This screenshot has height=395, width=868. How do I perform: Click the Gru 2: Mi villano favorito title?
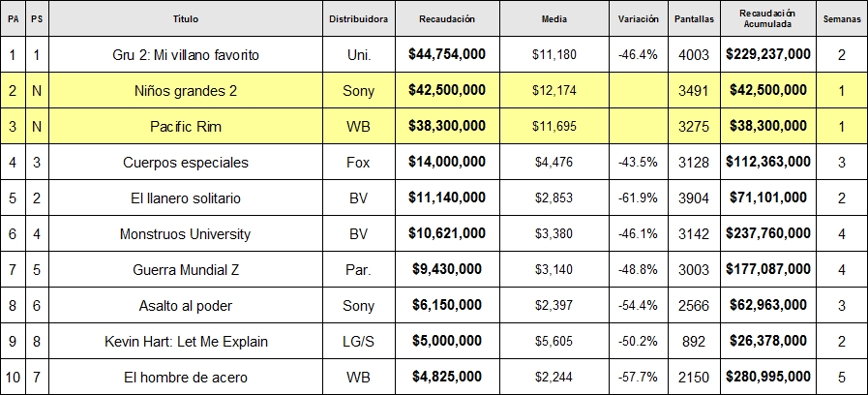[x=185, y=55]
